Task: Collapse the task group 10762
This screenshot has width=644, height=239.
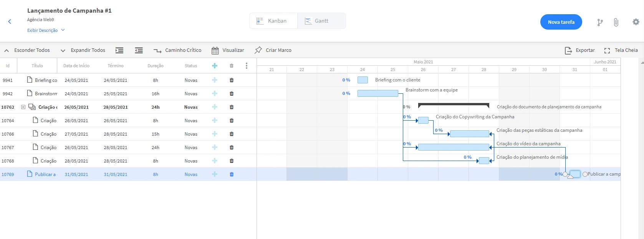Action: point(23,107)
